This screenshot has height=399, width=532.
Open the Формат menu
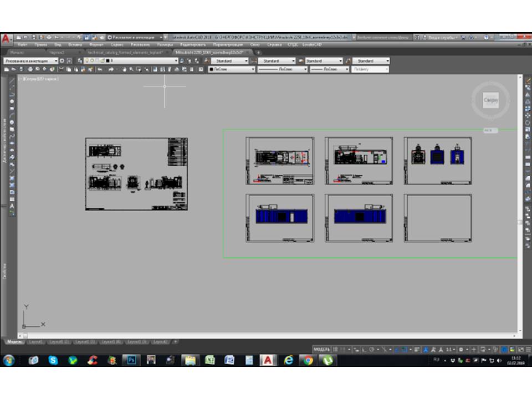pos(96,44)
